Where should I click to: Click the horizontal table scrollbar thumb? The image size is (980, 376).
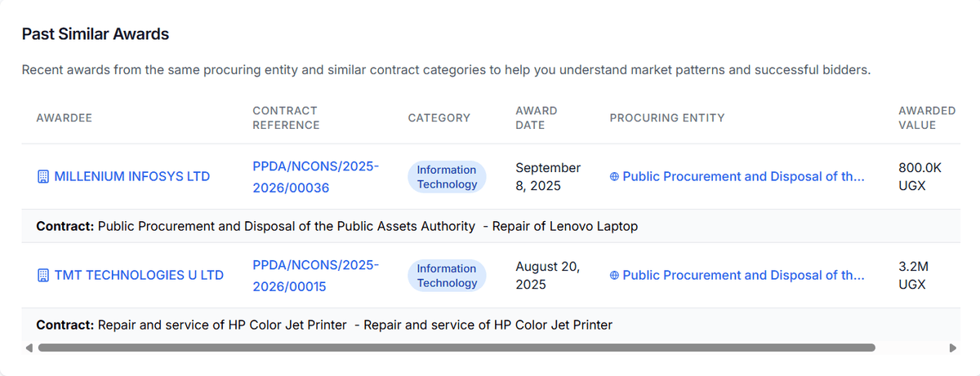(x=456, y=347)
